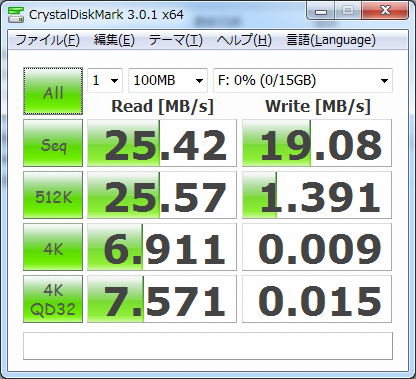
Task: Click the CrystalDiskMark title bar app icon
Action: (x=16, y=15)
